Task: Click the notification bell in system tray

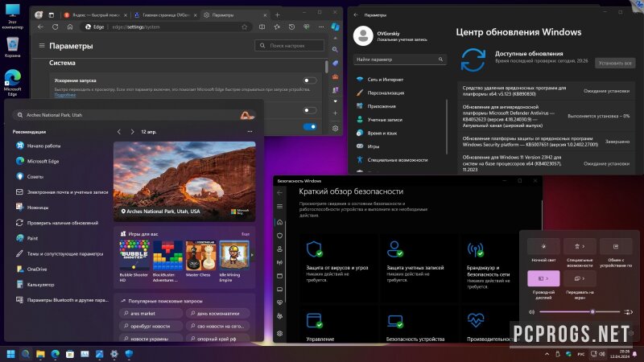Action: coord(635,354)
